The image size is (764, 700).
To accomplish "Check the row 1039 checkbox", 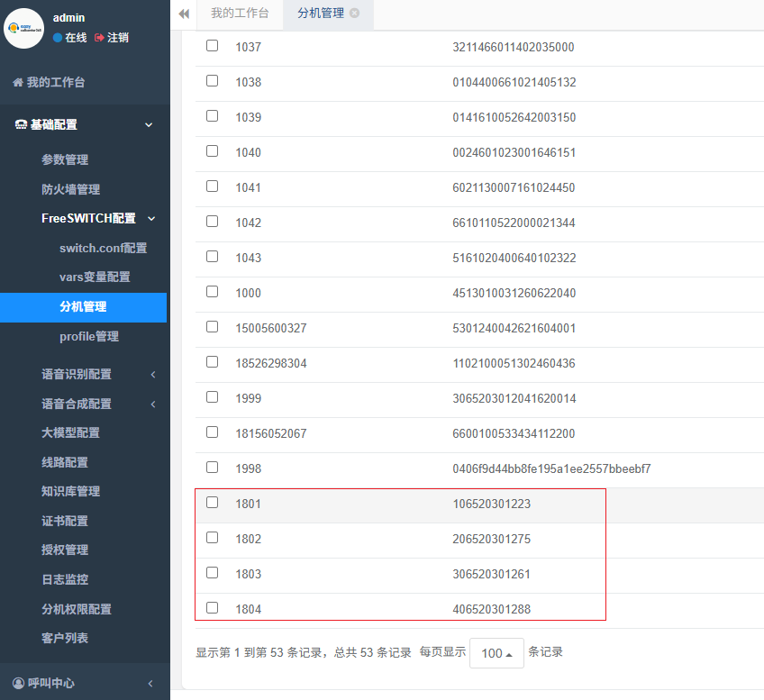I will (212, 116).
